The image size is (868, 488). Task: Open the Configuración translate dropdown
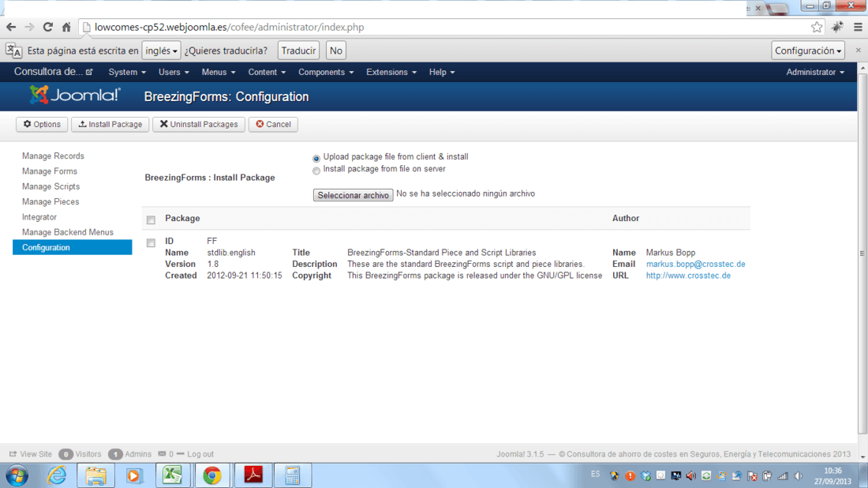808,51
